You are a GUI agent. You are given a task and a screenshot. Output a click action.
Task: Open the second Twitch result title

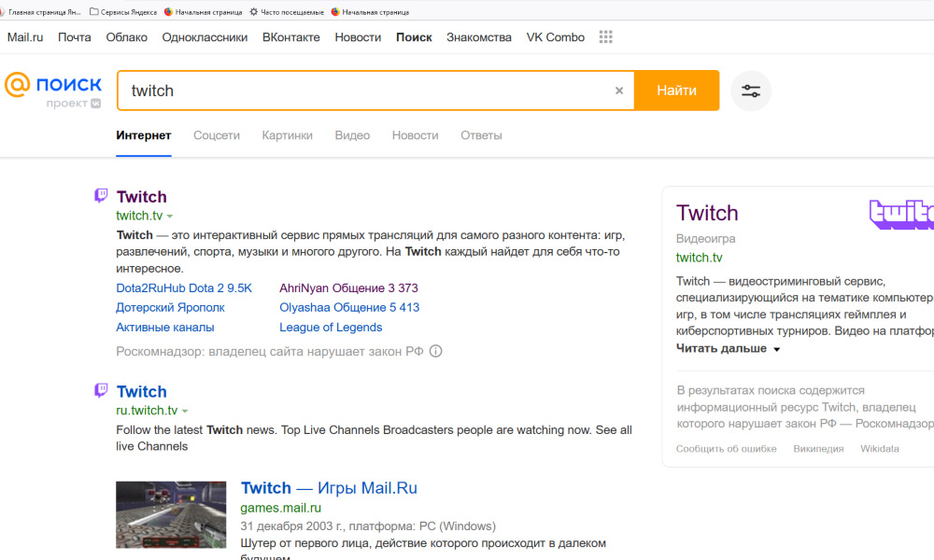pyautogui.click(x=141, y=392)
